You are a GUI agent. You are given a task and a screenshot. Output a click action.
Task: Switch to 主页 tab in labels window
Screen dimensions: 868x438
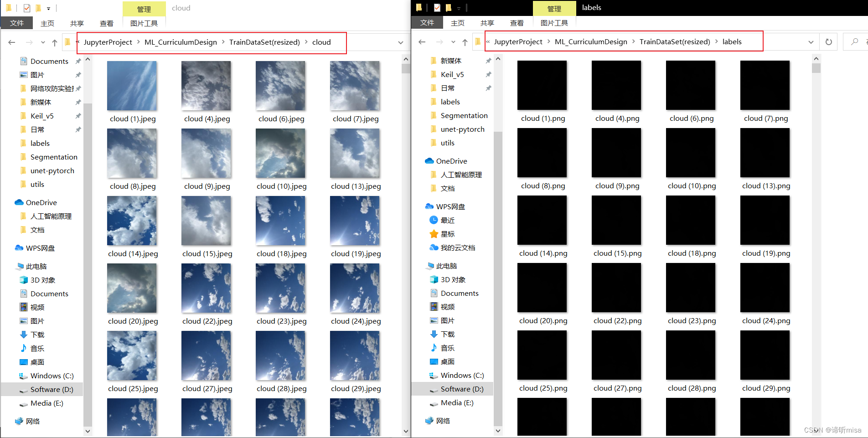coord(458,23)
